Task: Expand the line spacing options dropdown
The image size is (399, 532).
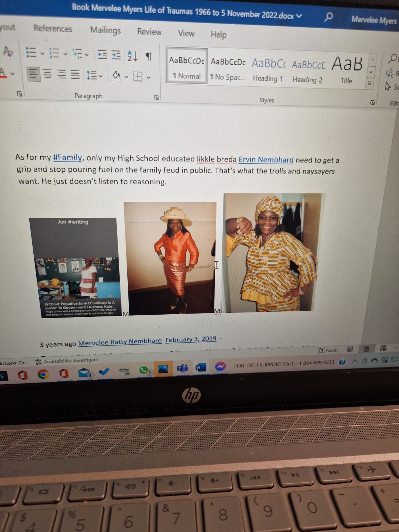Action: coord(100,76)
